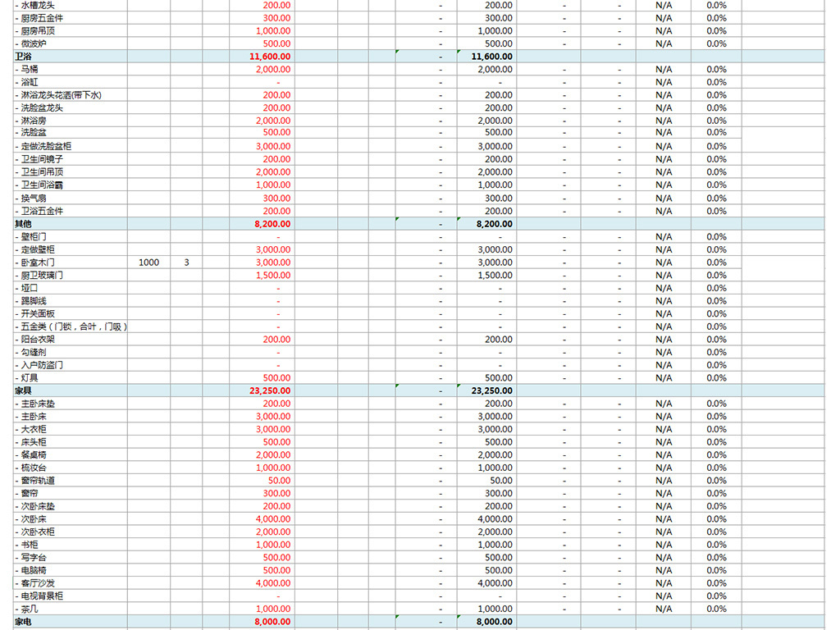
Task: Click red 50.00 in 窗帘轨道 row
Action: coord(279,481)
